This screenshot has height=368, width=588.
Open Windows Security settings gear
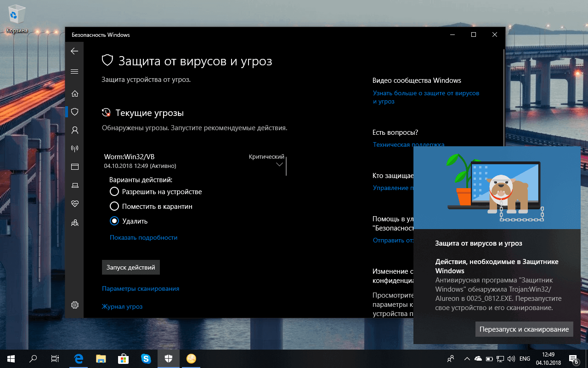tap(74, 305)
